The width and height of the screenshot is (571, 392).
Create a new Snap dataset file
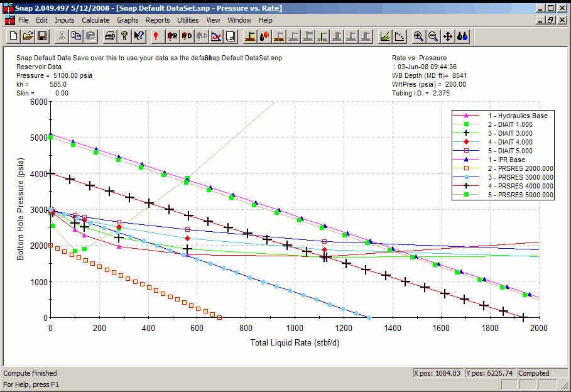13,36
